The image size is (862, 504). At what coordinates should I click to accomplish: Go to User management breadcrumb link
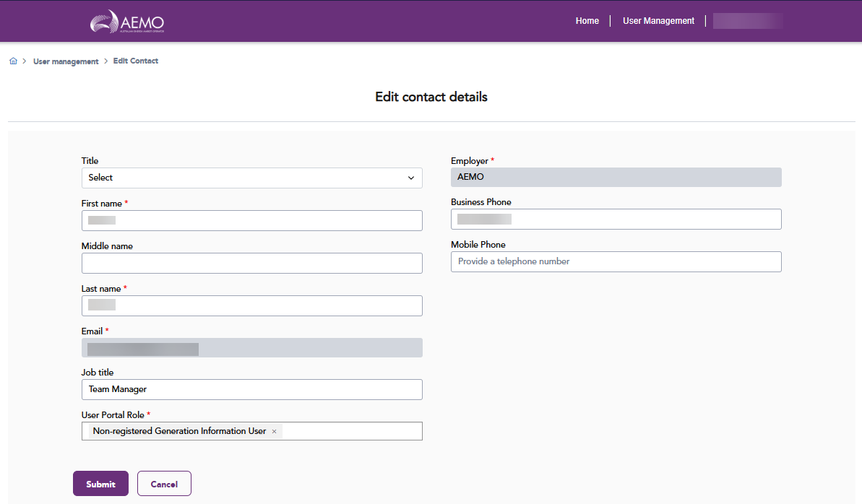[66, 61]
